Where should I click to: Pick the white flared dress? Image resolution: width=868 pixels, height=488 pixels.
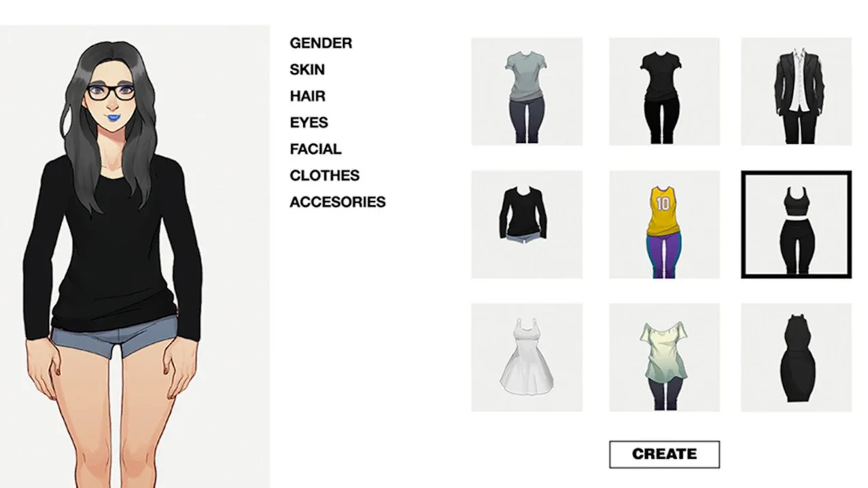[x=527, y=357]
